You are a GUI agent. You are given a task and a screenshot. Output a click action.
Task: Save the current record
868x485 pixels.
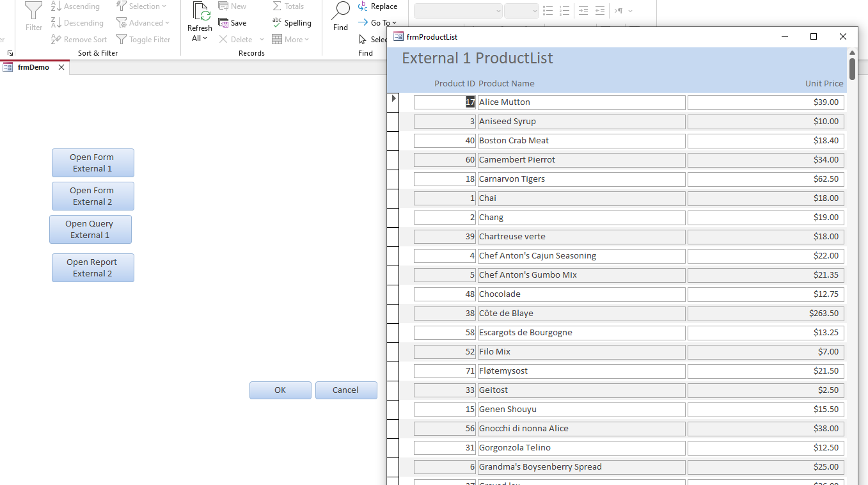[x=232, y=23]
